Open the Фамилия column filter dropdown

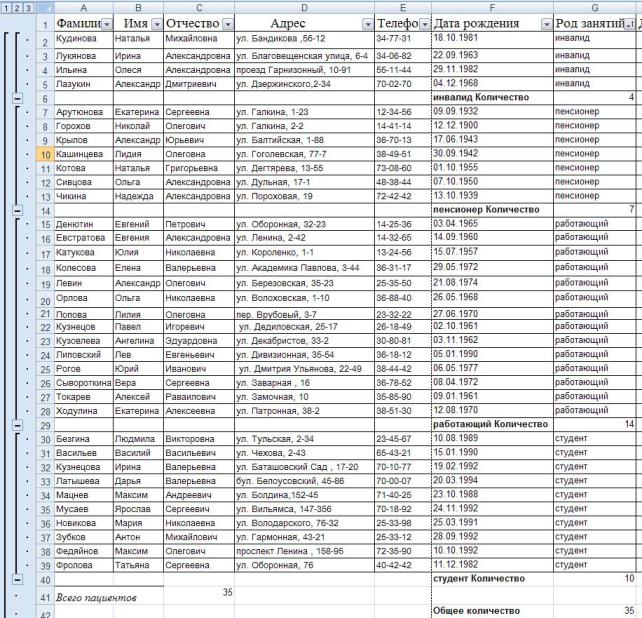tap(107, 25)
